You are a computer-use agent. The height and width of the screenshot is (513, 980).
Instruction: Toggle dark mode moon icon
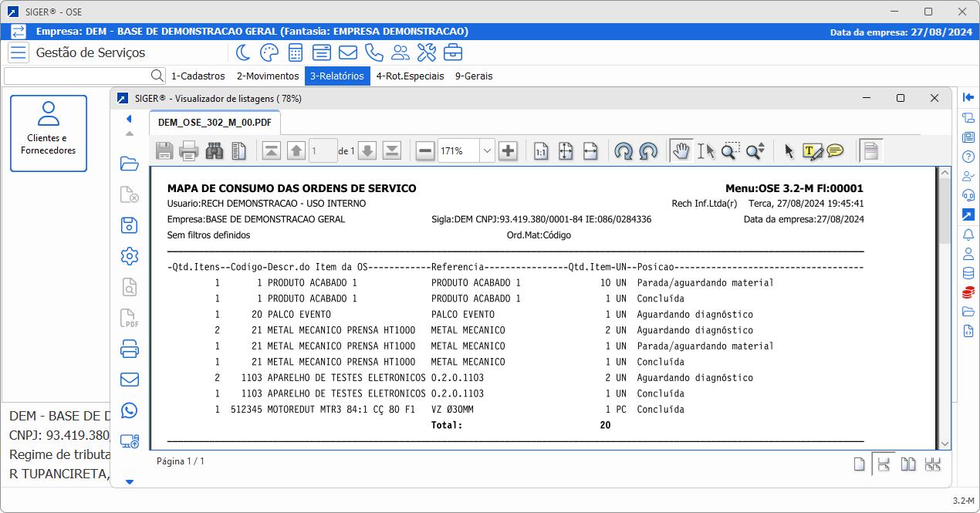click(243, 52)
